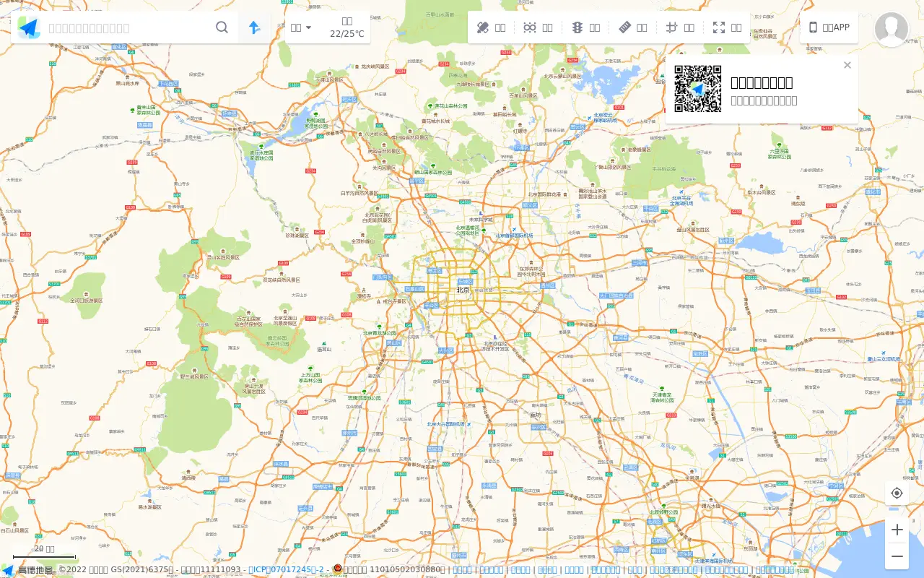Viewport: 924px width, 578px height.
Task: Click the Amap paper-plane logo
Action: pos(29,27)
